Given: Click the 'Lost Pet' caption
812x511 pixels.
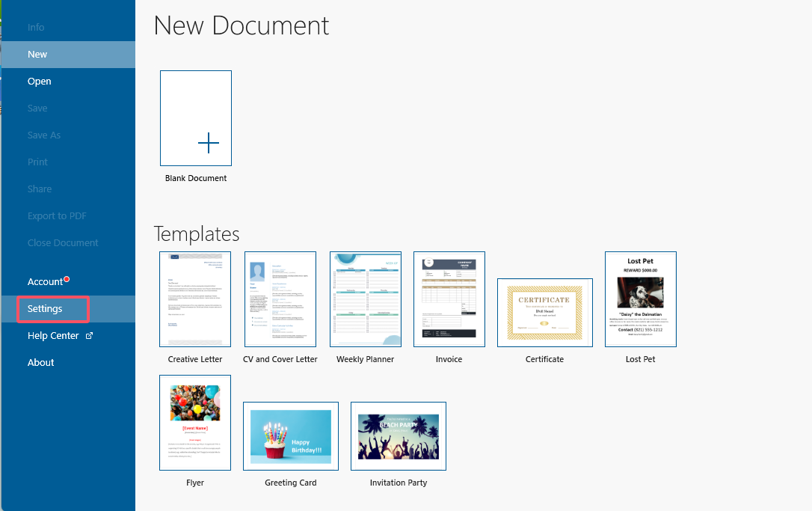Looking at the screenshot, I should pyautogui.click(x=641, y=359).
